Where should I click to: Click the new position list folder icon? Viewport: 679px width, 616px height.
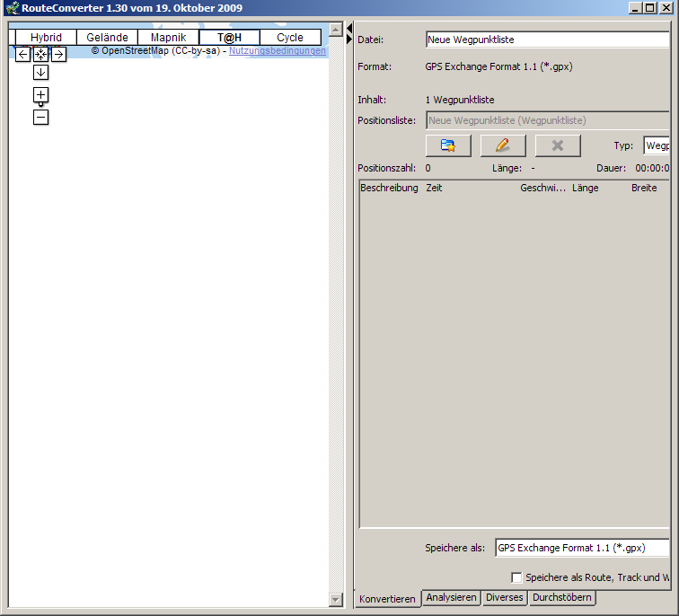coord(448,145)
